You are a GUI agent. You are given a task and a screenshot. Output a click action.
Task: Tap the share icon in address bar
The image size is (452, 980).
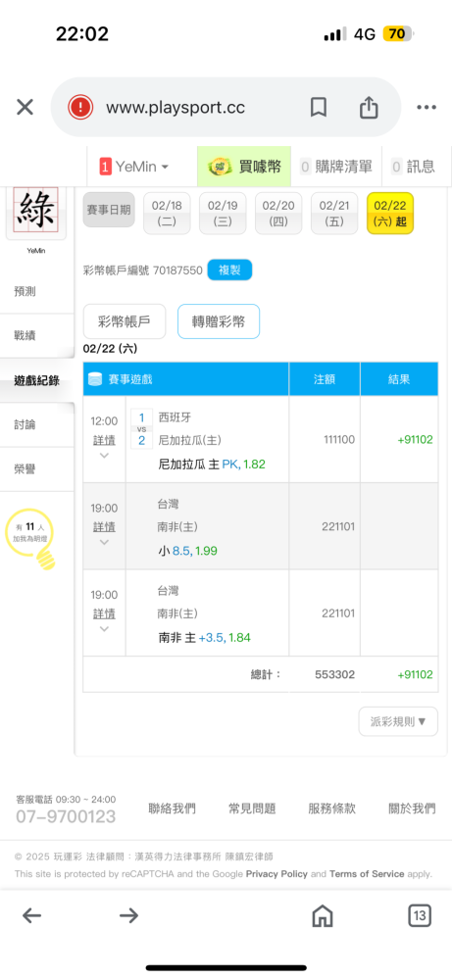click(x=369, y=107)
